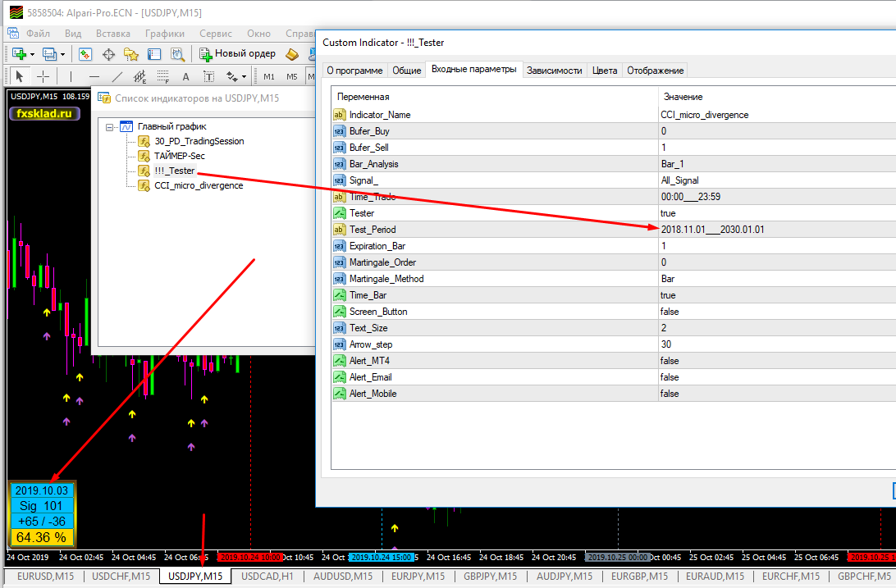Viewport: 896px width, 588px height.
Task: Toggle the Terminal window icon
Action: (x=154, y=54)
